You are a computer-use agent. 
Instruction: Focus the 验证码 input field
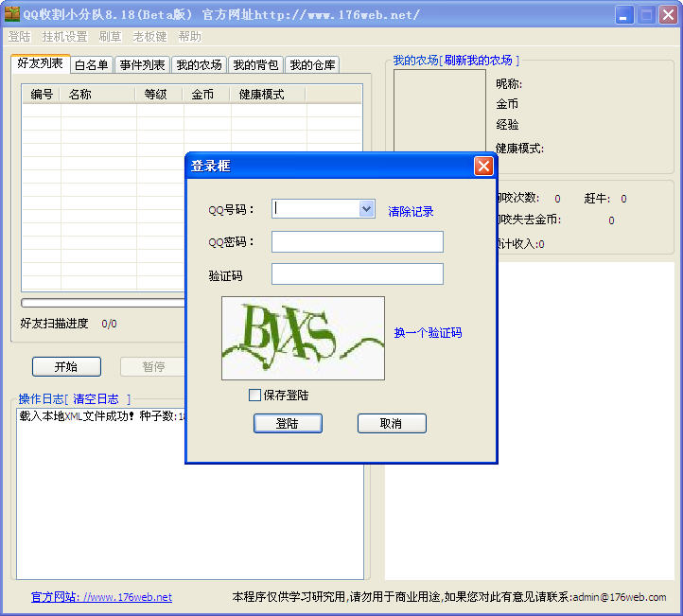click(358, 274)
